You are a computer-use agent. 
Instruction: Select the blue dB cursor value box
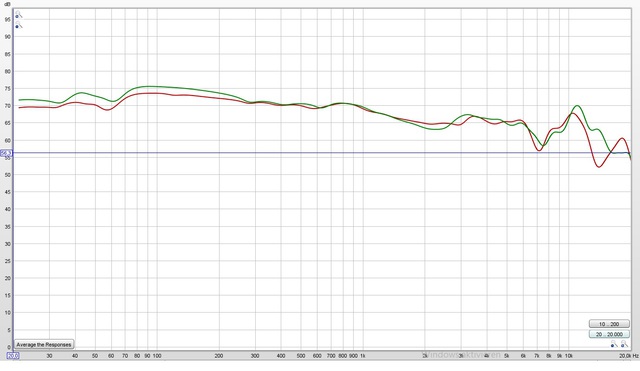[x=6, y=153]
